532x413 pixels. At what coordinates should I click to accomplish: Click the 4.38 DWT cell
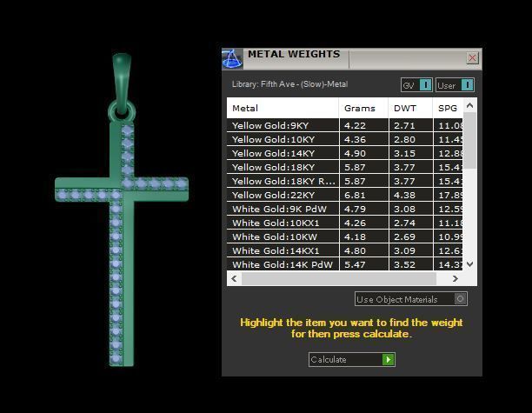click(x=410, y=195)
